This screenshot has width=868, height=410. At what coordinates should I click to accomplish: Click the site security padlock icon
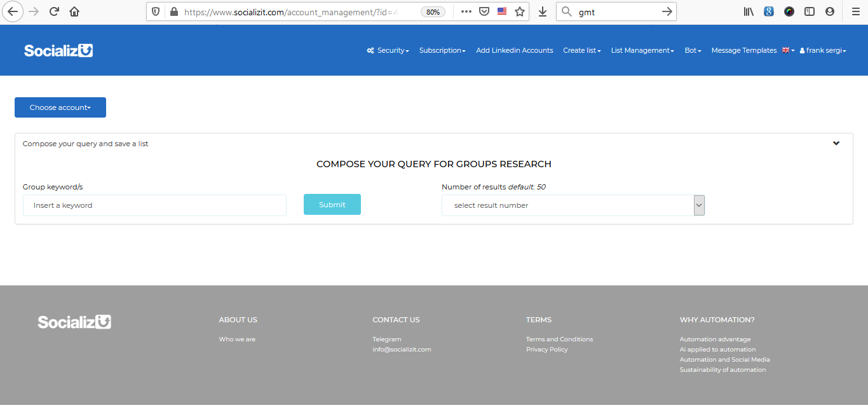pos(173,11)
